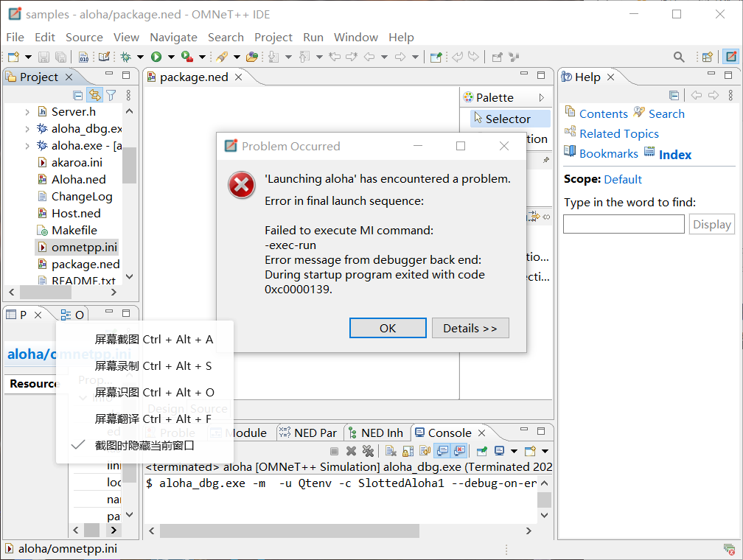This screenshot has height=560, width=743.
Task: Click the Clear Console icon
Action: [x=391, y=451]
